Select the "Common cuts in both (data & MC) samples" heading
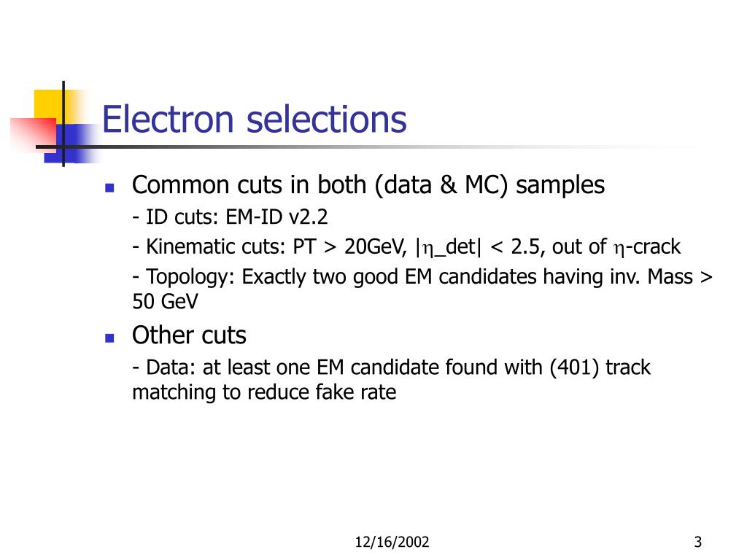747x560 pixels. (x=368, y=185)
